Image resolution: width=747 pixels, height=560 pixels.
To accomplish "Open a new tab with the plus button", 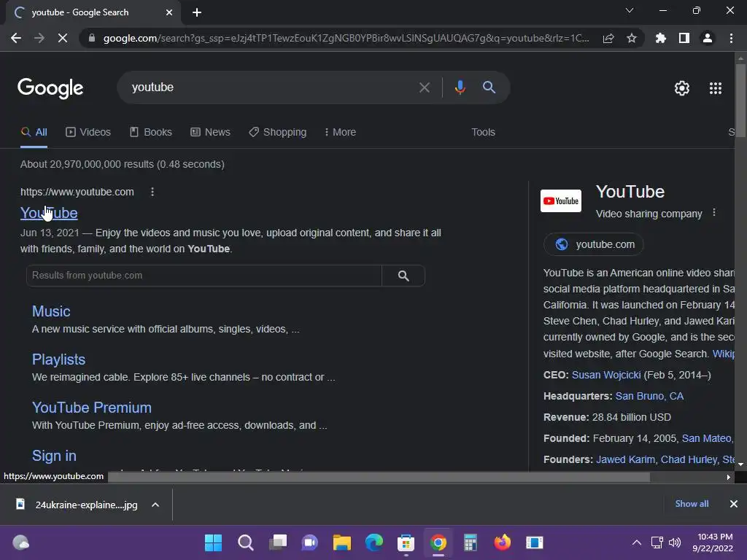I will click(x=197, y=12).
